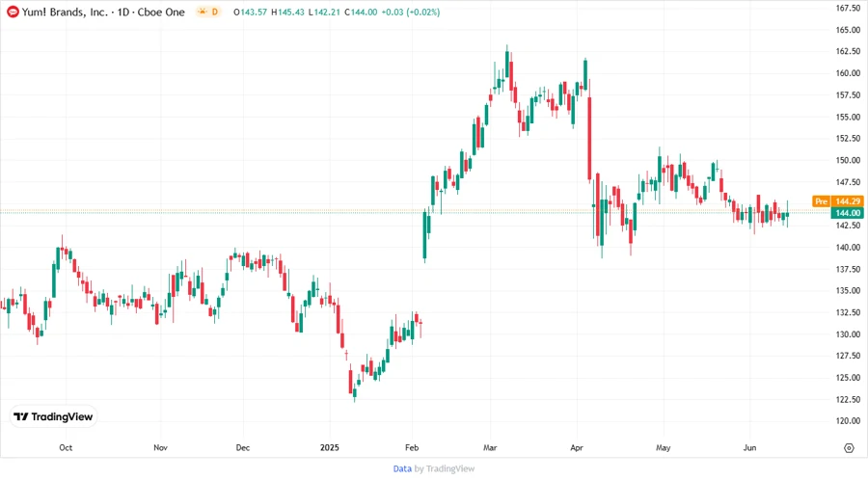
Task: Click the L142.21 low value
Action: point(324,12)
